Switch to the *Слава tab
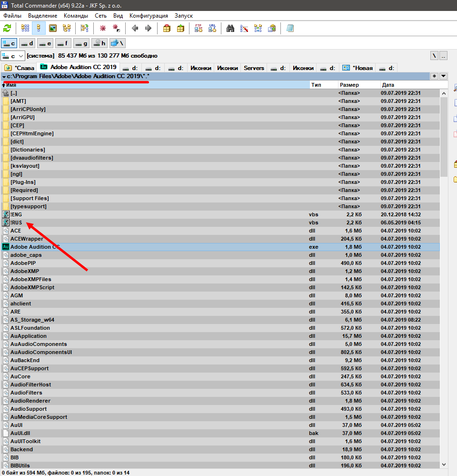Image resolution: width=457 pixels, height=476 pixels. (19, 68)
